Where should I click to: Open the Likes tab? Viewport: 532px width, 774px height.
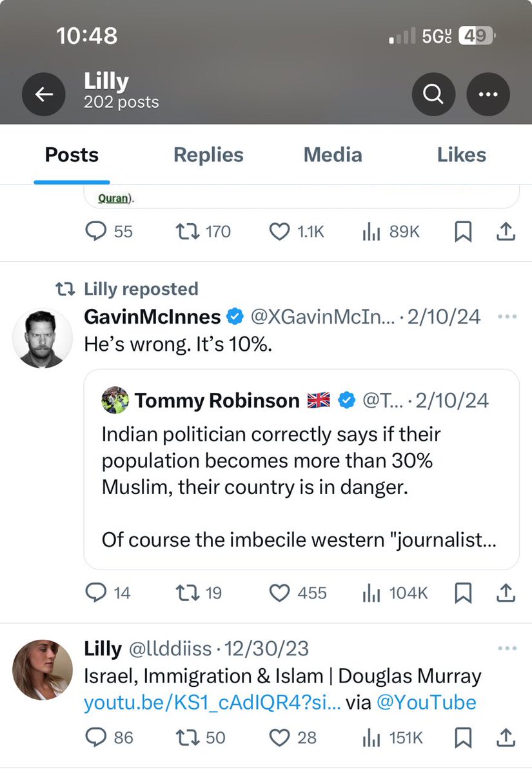coord(461,155)
